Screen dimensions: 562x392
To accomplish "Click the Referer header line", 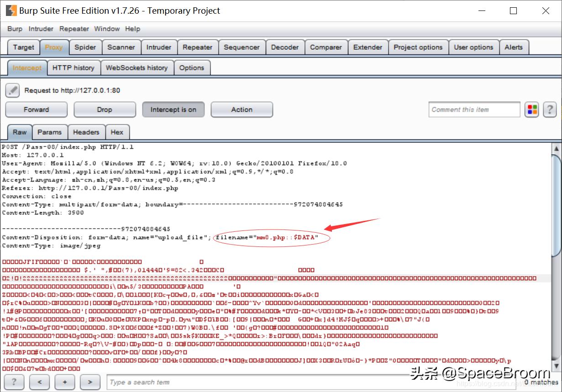I will [90, 188].
